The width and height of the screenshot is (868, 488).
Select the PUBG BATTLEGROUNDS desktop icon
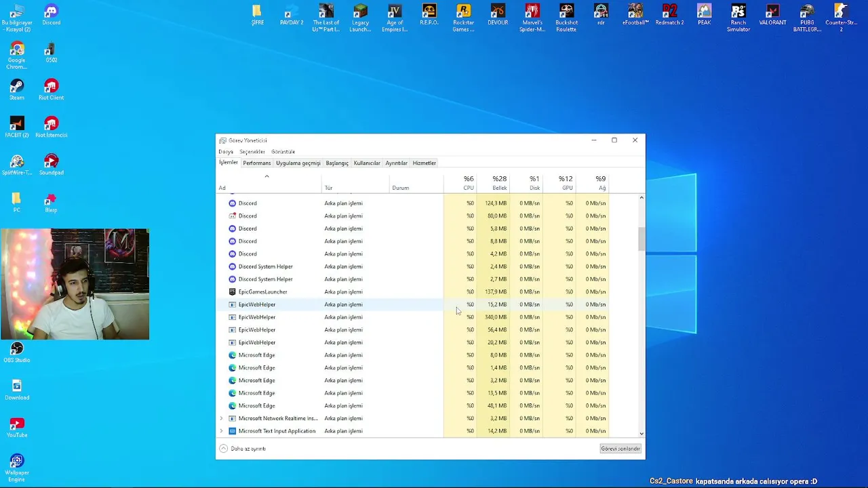807,18
